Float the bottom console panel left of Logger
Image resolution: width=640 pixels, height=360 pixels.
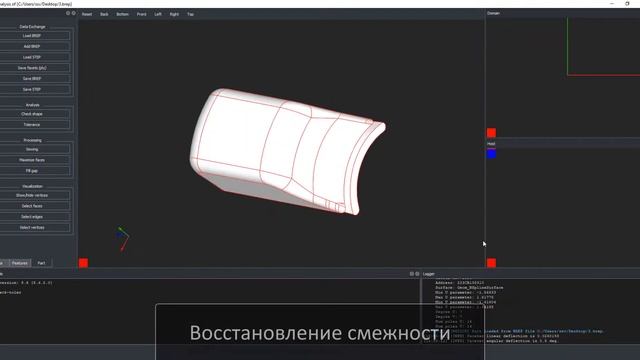point(412,274)
